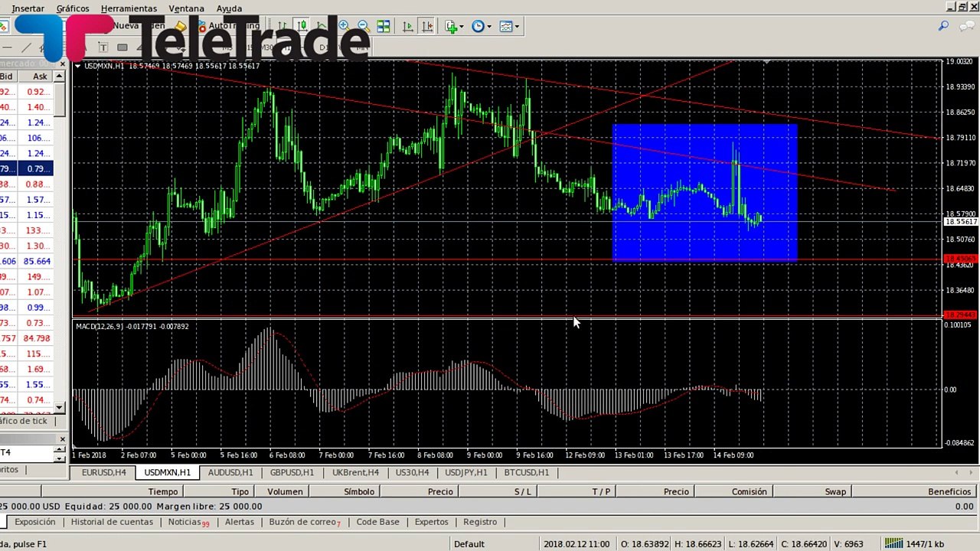Open the Registro terminal tab

[x=480, y=522]
